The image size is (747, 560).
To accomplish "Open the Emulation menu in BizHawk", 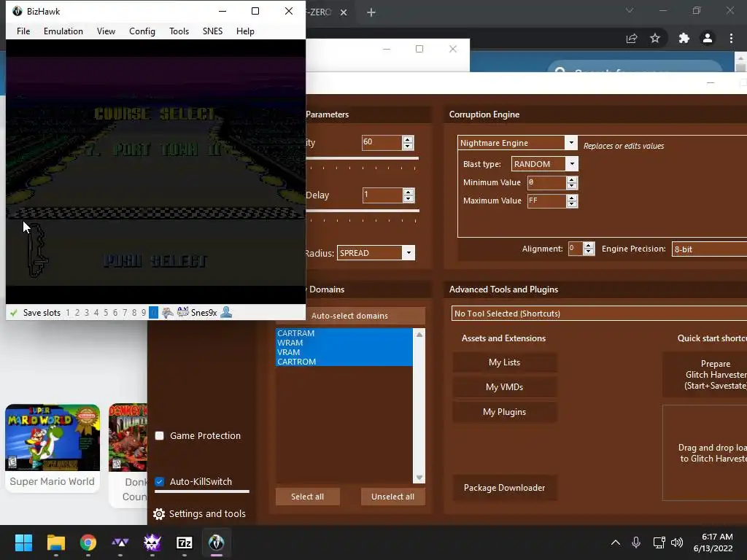I will pyautogui.click(x=63, y=31).
